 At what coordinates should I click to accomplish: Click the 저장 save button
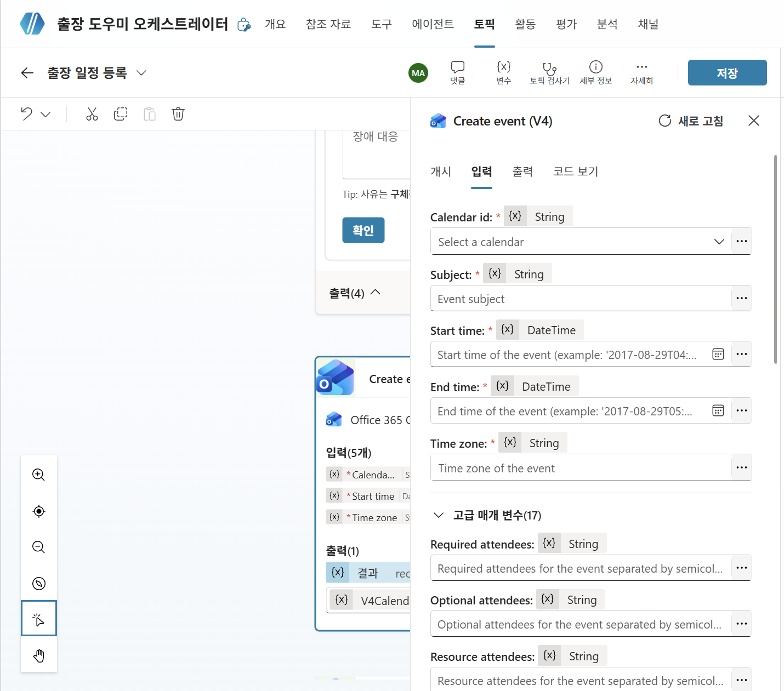click(727, 73)
